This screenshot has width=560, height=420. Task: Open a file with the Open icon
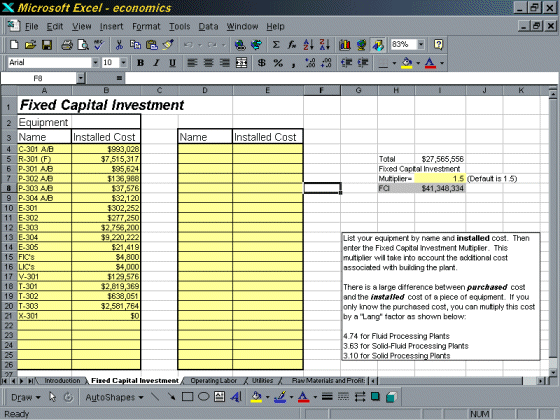31,45
